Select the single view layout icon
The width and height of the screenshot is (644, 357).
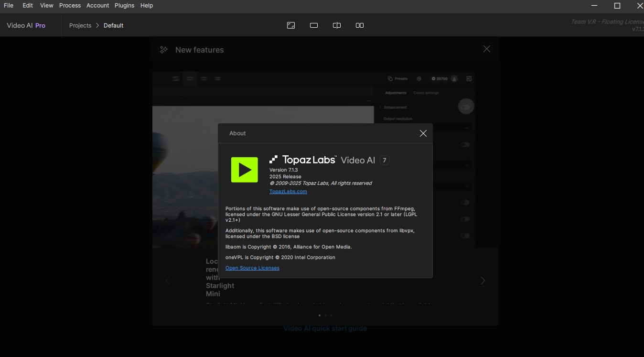(314, 25)
